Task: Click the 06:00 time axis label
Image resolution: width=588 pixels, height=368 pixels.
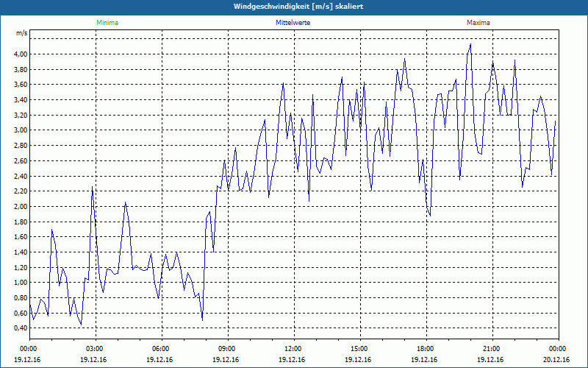Action: point(162,349)
